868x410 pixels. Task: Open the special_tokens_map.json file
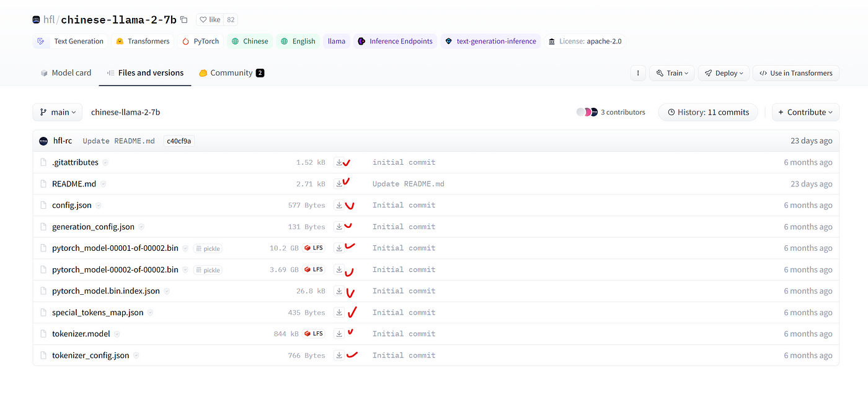tap(97, 313)
